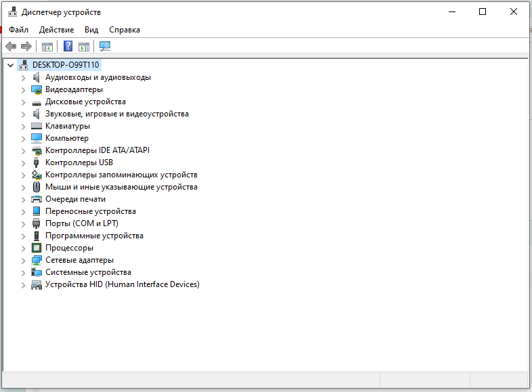The width and height of the screenshot is (532, 392).
Task: Click the keyboard icon of Клавиатуры
Action: pyautogui.click(x=37, y=126)
